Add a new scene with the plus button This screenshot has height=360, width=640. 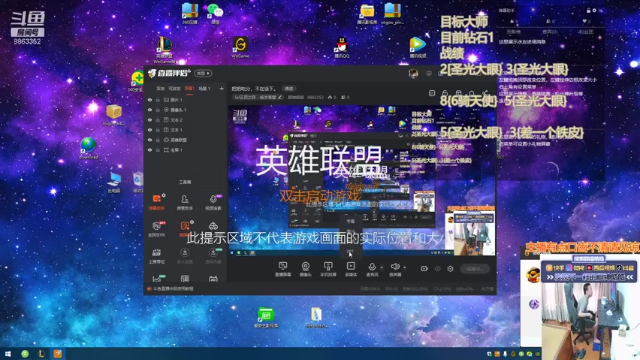(221, 89)
